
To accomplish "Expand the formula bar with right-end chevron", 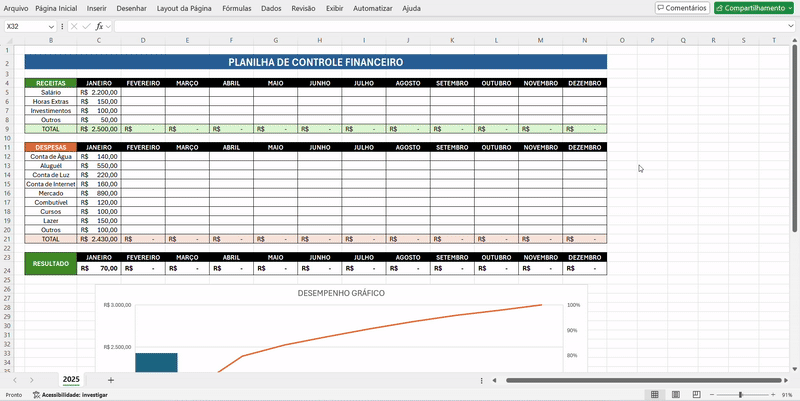I will (x=791, y=26).
